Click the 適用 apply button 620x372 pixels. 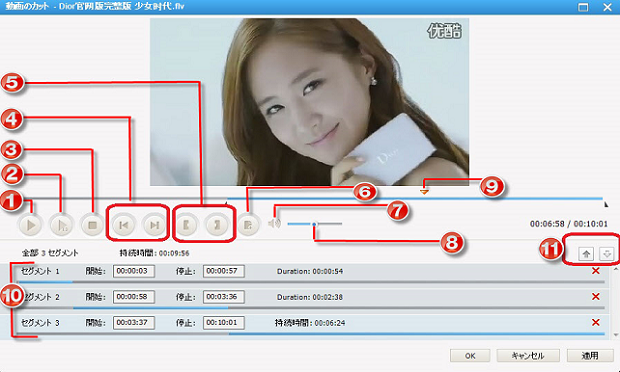click(x=590, y=356)
